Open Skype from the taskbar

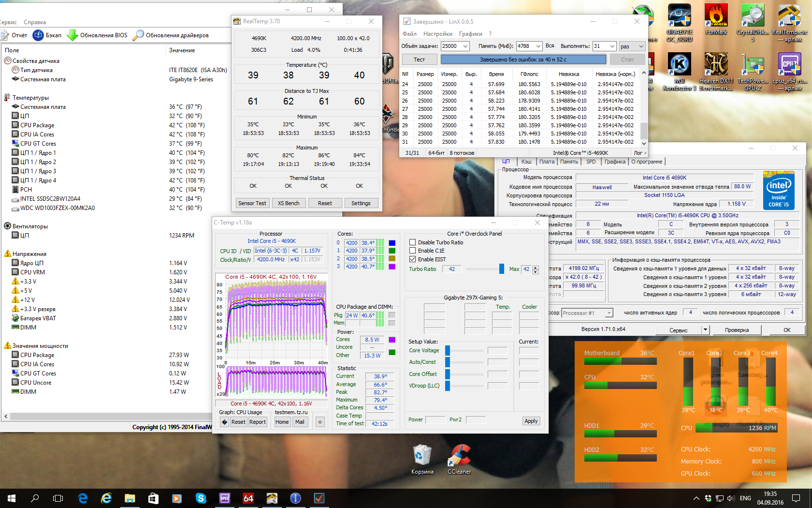(x=201, y=498)
